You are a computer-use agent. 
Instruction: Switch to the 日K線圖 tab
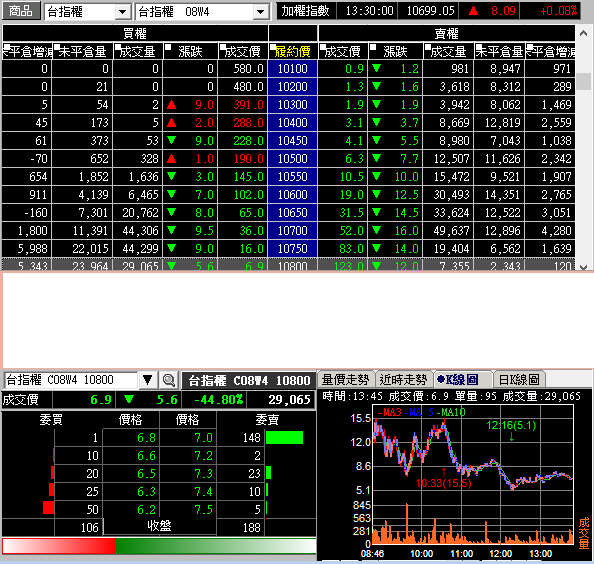coord(519,379)
